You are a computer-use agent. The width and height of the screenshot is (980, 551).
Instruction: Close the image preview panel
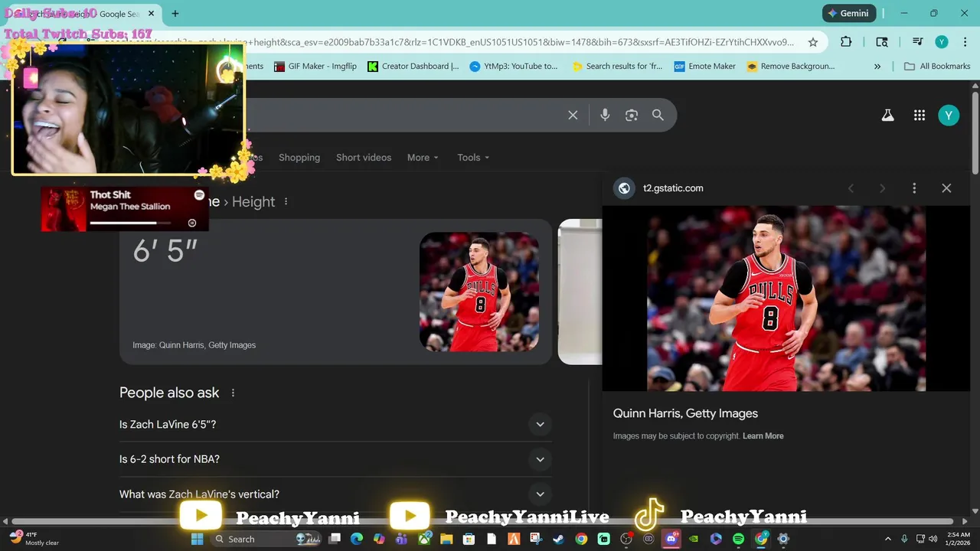pos(946,188)
